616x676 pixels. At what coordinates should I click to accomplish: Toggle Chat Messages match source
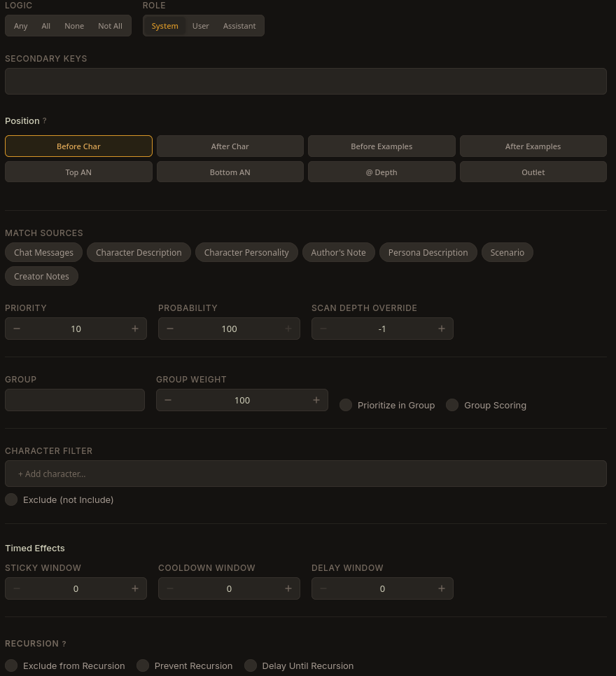coord(43,253)
